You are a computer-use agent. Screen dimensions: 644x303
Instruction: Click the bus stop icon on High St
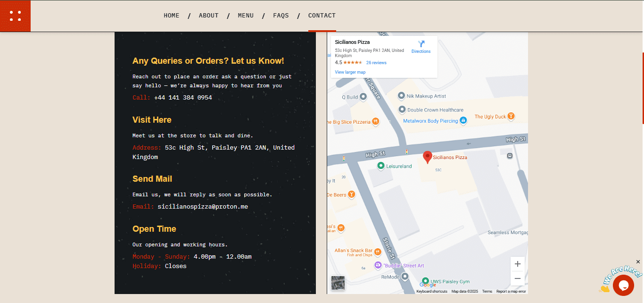[x=510, y=156]
